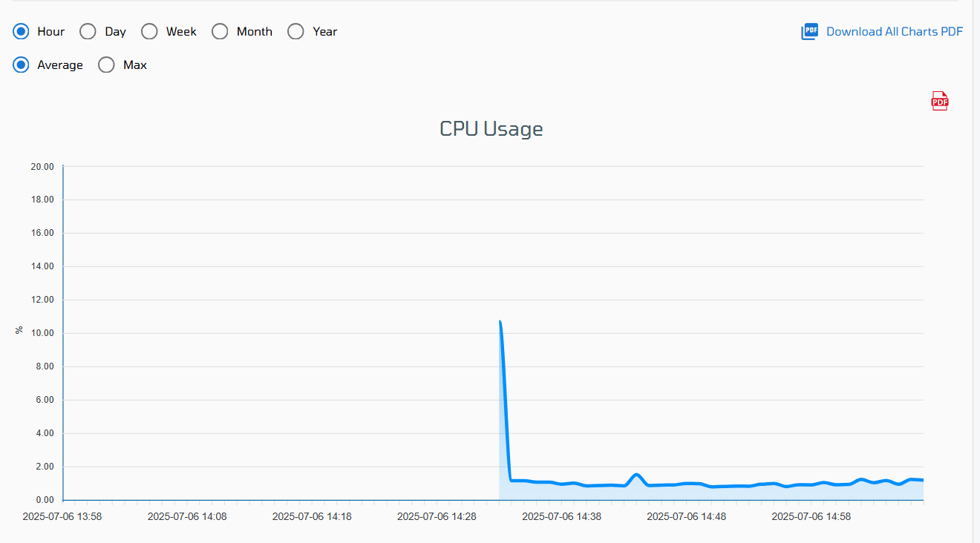Click the 14:28 timestamp on the x-axis
980x543 pixels.
[x=437, y=516]
